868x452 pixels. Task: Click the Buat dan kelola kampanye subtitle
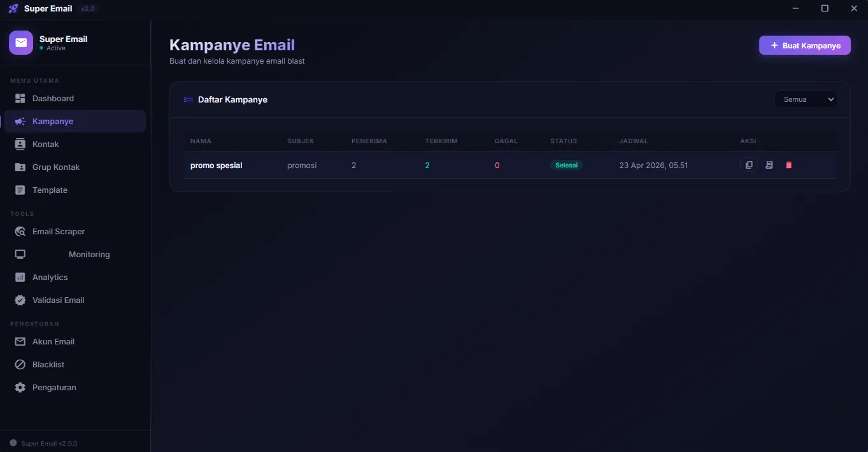[237, 61]
